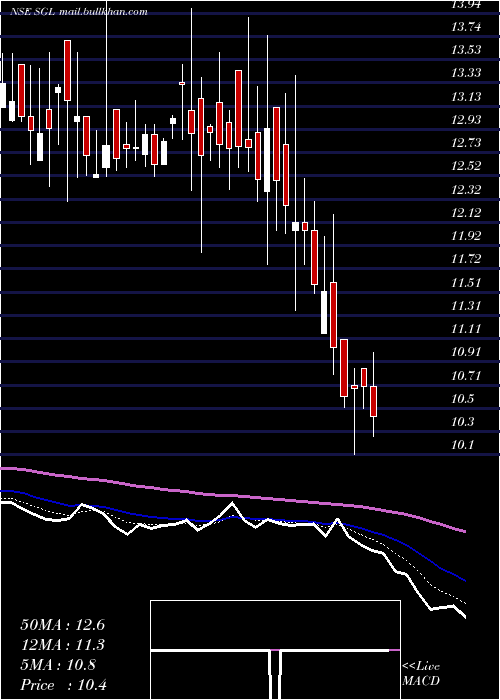500x700 pixels.
Task: Click the 11.72 price axis label
Action: (466, 259)
